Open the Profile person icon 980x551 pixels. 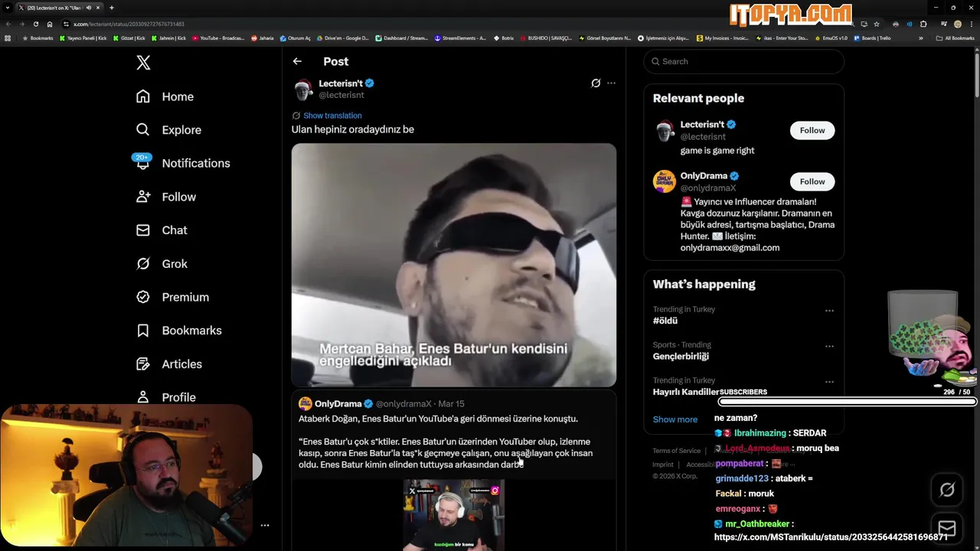(x=143, y=397)
